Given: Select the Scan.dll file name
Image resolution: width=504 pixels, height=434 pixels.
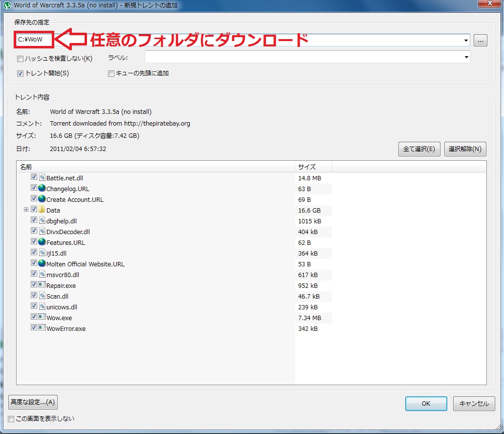Looking at the screenshot, I should (x=57, y=297).
